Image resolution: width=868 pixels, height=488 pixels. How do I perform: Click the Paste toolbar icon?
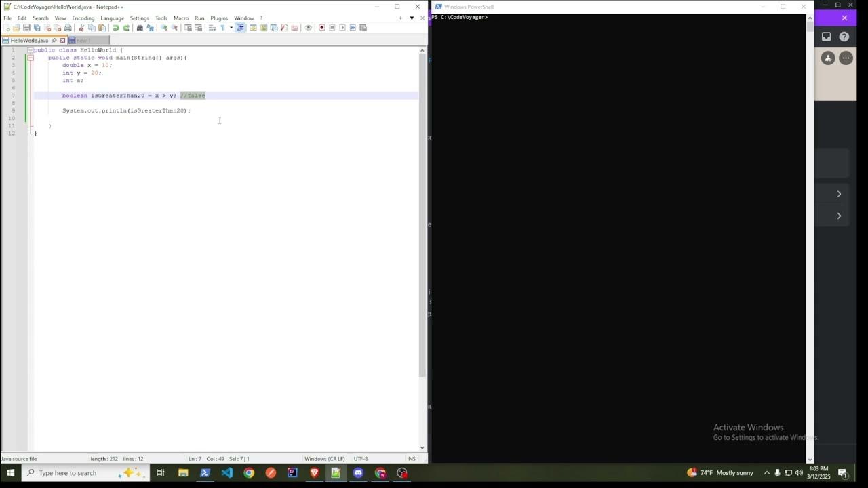pyautogui.click(x=102, y=28)
